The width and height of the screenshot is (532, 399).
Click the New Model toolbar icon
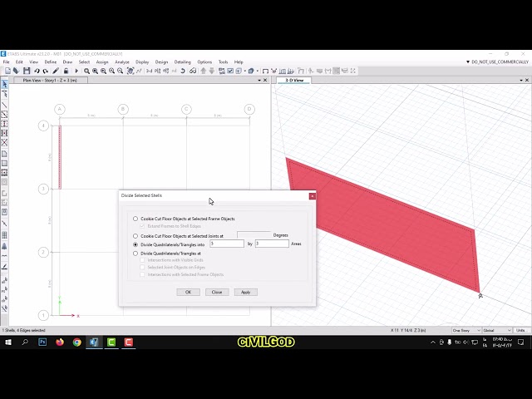pyautogui.click(x=7, y=71)
